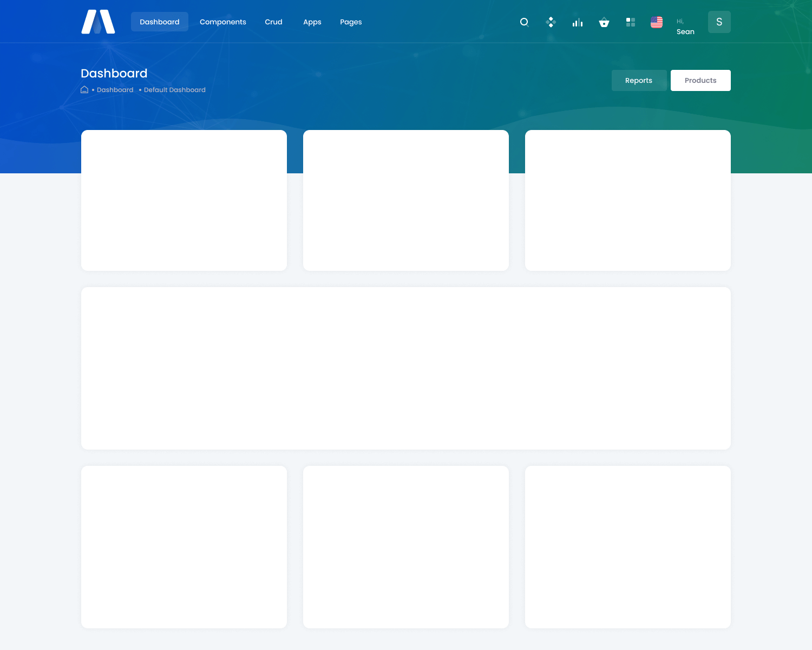This screenshot has height=650, width=812.
Task: Open the user avatar with letter S
Action: tap(719, 22)
